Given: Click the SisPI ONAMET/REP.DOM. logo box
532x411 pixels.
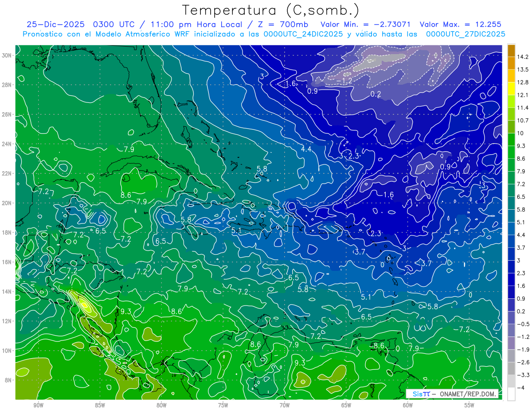Looking at the screenshot, I should point(453,394).
